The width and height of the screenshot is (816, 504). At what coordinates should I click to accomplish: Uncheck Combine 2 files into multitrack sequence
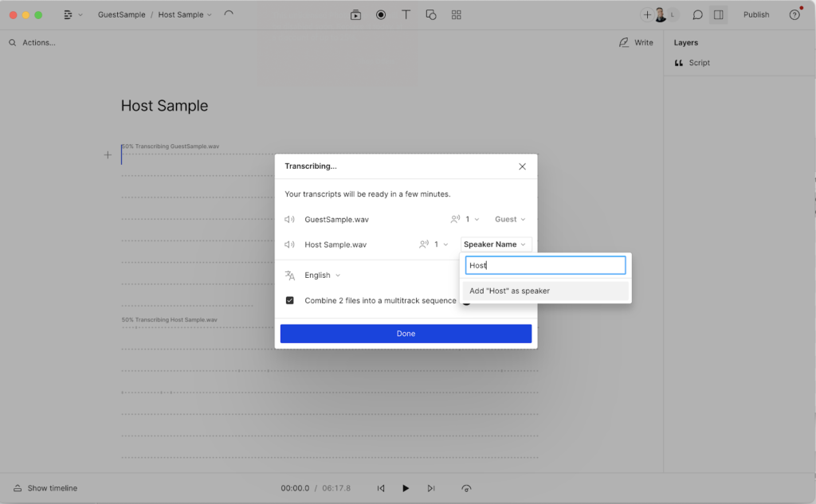point(290,300)
